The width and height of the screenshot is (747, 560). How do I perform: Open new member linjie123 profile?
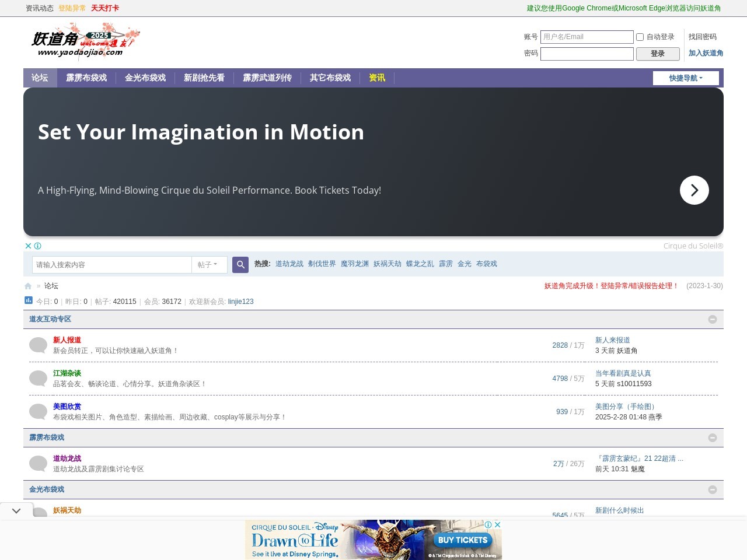click(241, 302)
